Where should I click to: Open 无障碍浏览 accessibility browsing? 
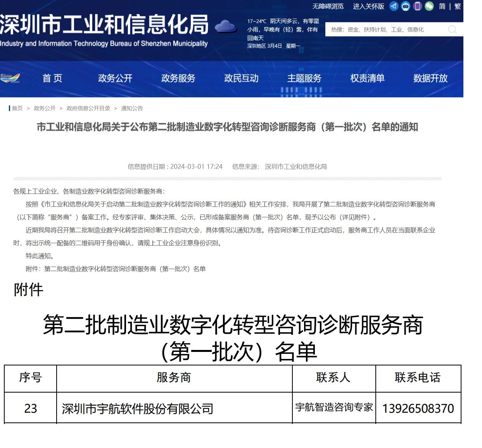coord(328,6)
